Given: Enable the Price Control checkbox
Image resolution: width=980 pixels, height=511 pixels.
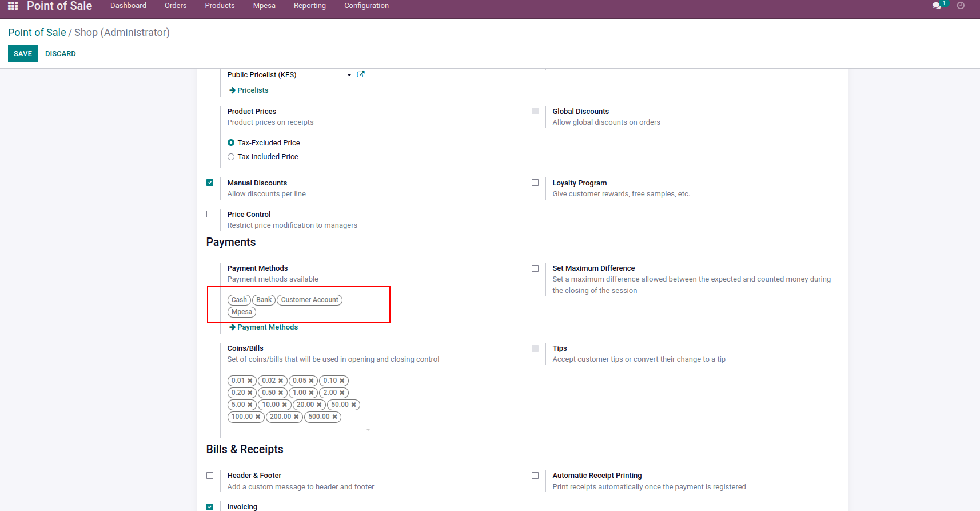Looking at the screenshot, I should (x=210, y=214).
